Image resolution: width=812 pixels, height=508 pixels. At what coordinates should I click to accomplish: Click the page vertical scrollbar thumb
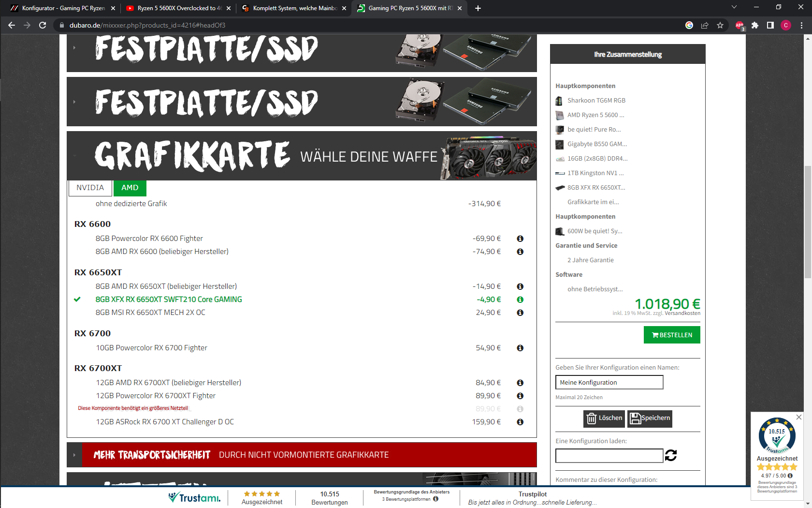click(x=808, y=222)
